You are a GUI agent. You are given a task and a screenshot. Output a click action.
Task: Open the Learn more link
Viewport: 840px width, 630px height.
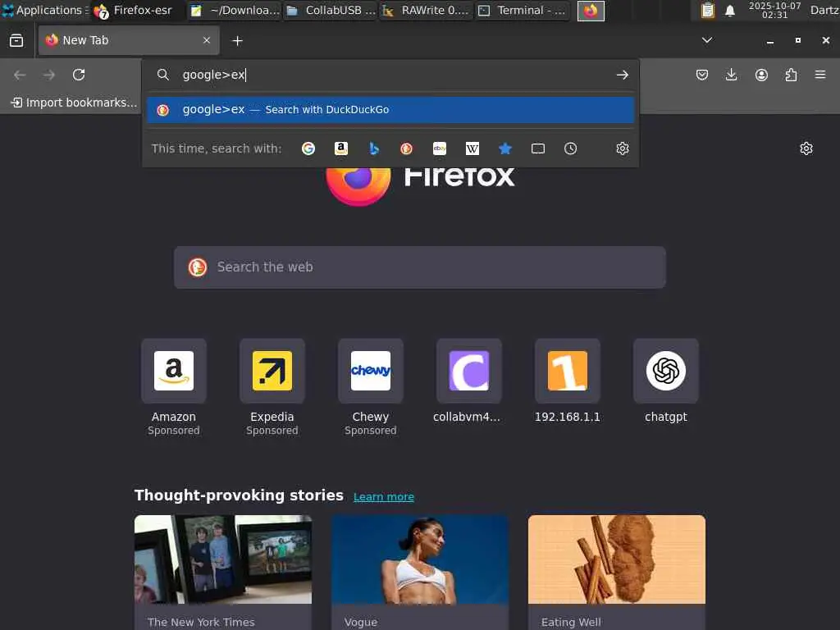point(384,496)
